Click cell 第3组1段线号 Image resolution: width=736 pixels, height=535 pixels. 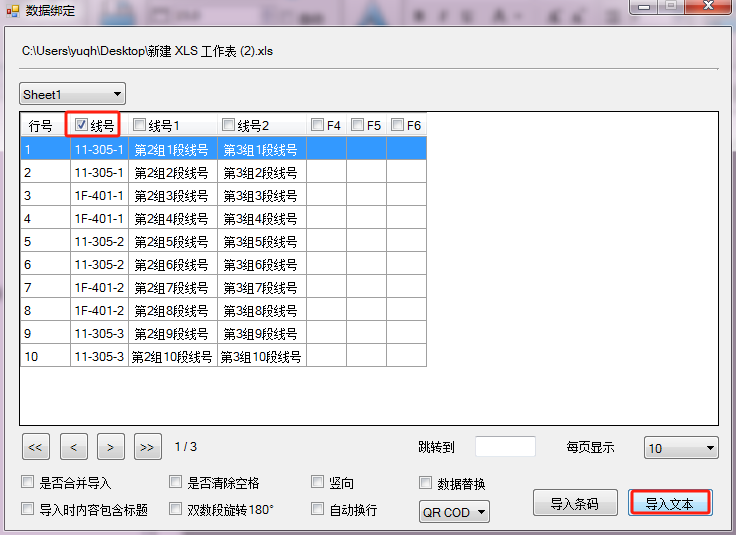262,149
